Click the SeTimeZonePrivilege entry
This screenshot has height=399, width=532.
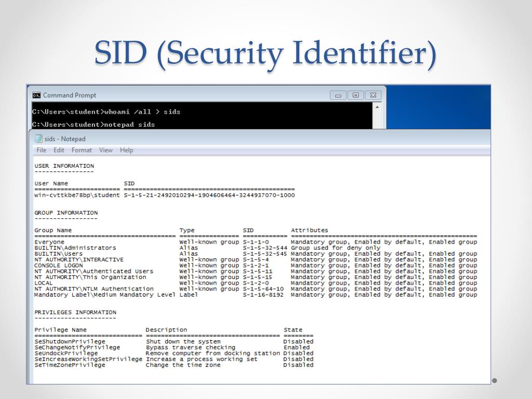[x=70, y=365]
